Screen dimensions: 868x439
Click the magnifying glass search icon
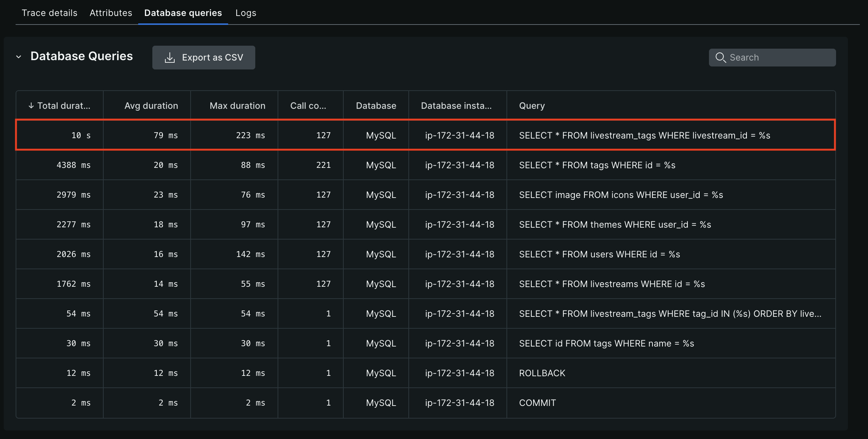point(720,58)
